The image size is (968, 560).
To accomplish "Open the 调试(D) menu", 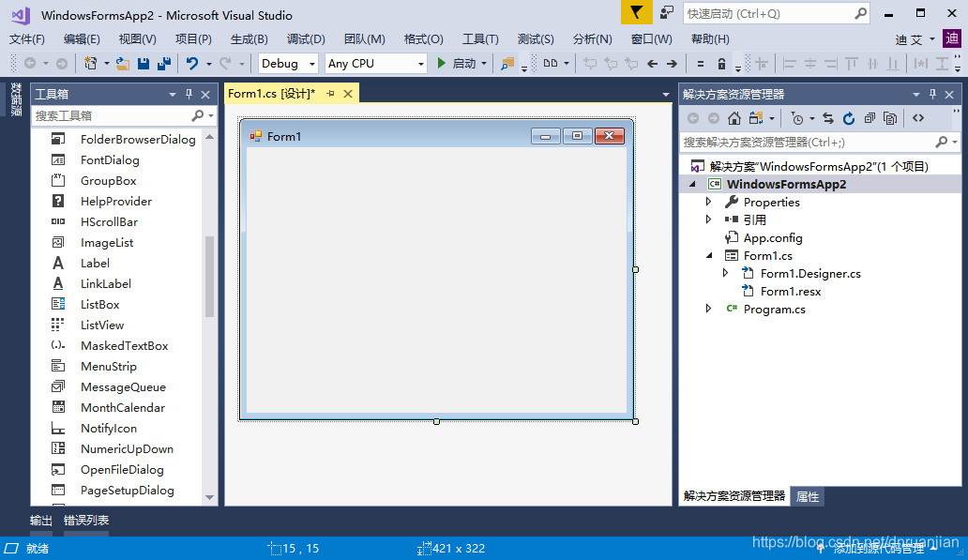I will click(306, 38).
